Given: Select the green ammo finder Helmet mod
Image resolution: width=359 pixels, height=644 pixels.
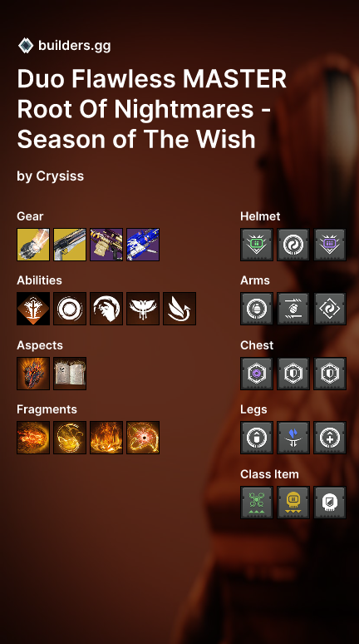Looking at the screenshot, I should (257, 245).
